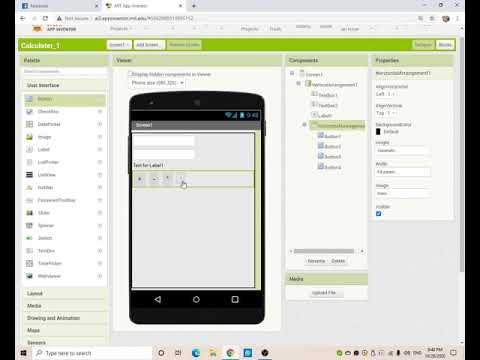Click the Height property field
This screenshot has width=480, height=360.
point(402,151)
